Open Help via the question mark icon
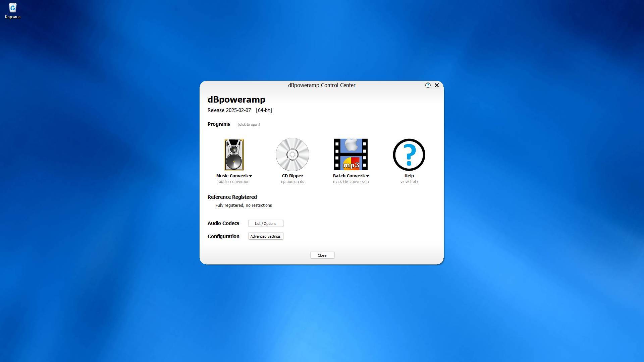 point(409,155)
